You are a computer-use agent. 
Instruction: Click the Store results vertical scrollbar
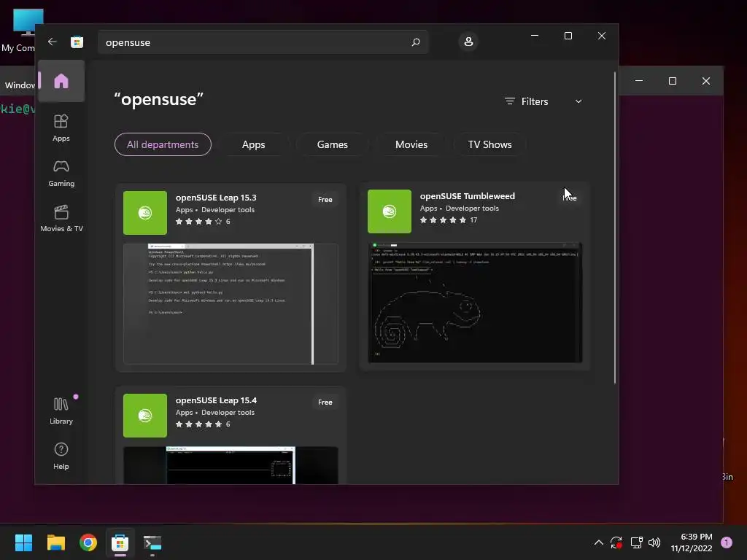click(615, 227)
